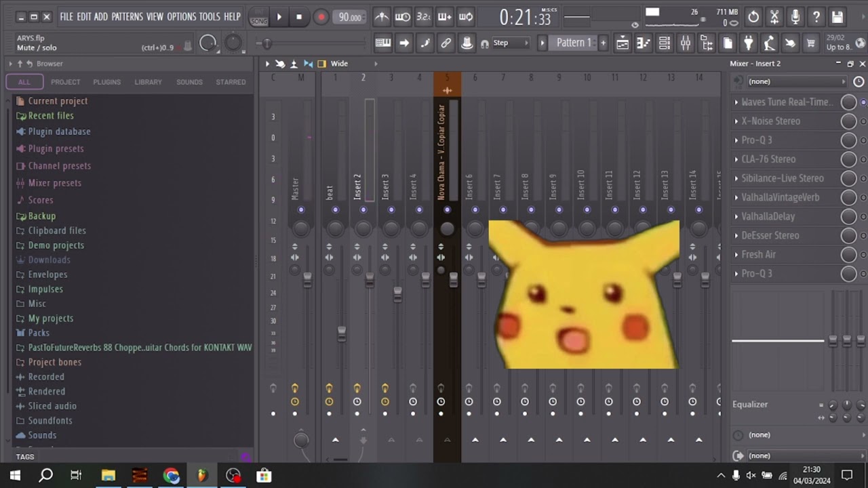868x488 pixels.
Task: Mute the Master mixer track
Action: pyautogui.click(x=301, y=210)
